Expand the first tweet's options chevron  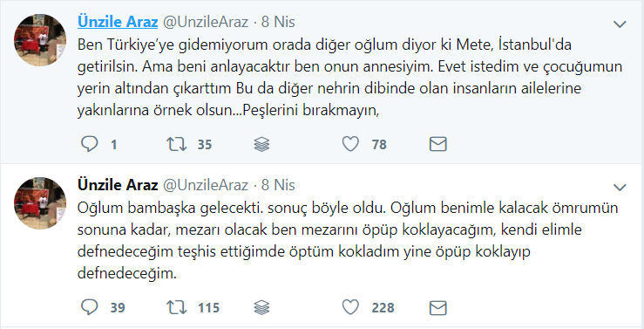(x=620, y=24)
